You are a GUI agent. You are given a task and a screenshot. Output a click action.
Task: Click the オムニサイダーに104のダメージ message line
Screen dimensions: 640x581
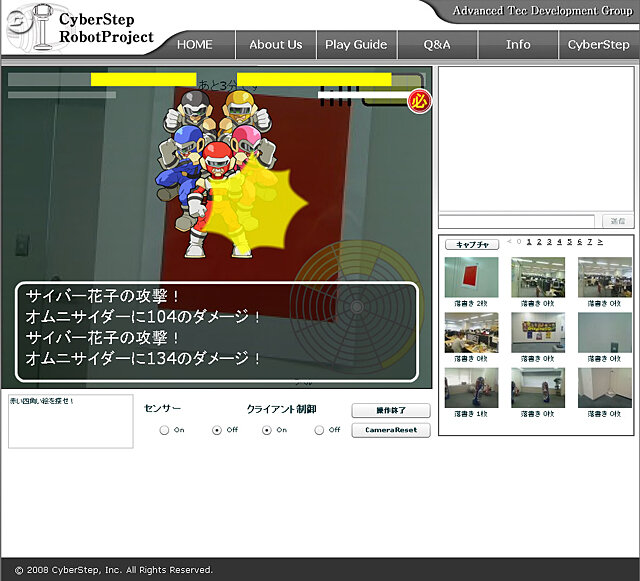[143, 316]
